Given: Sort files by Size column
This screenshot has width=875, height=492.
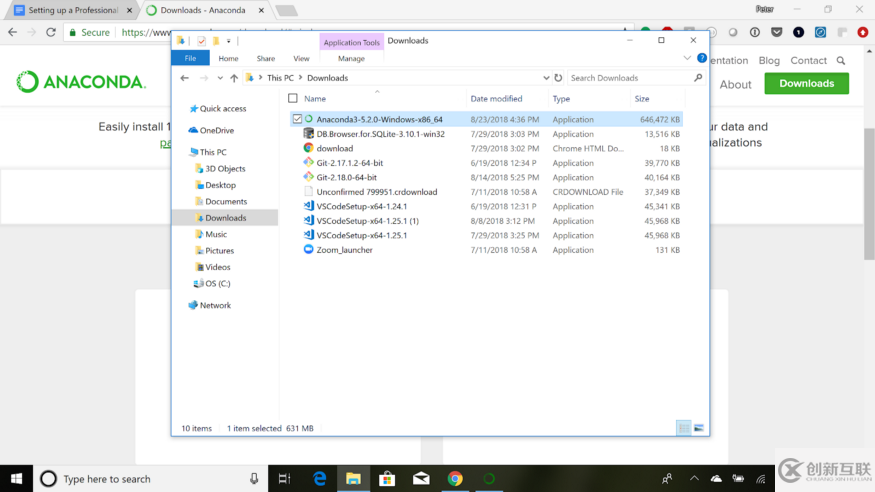Looking at the screenshot, I should coord(642,99).
